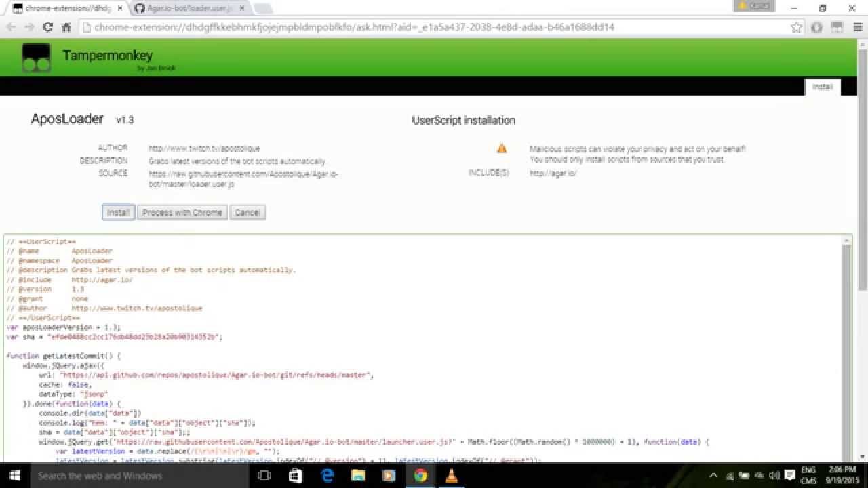Close the chrome-extension browser tab
Image resolution: width=868 pixels, height=488 pixels.
point(119,8)
